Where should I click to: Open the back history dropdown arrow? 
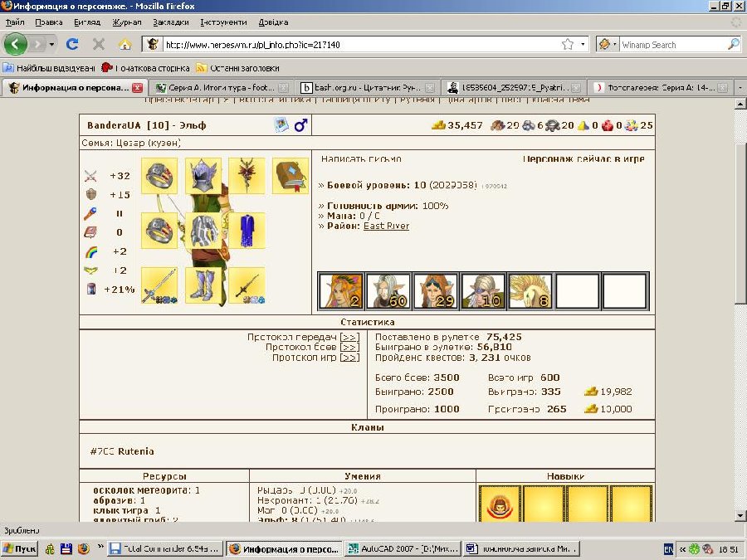[x=51, y=45]
